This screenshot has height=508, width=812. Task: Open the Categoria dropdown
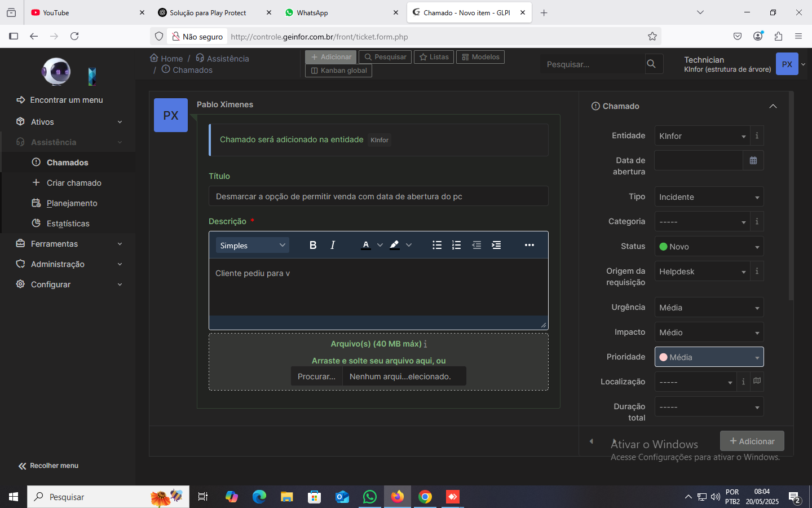703,222
